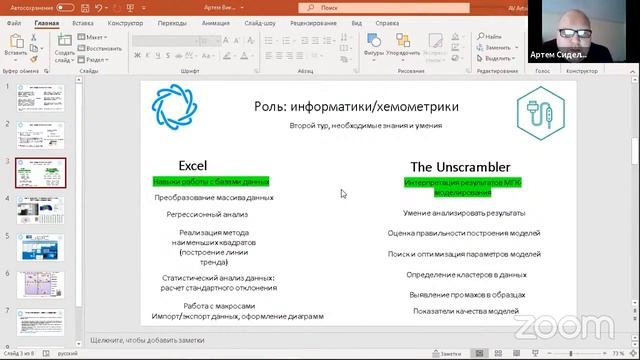
Task: Open the Change Case Аа dropdown
Action: 208,56
